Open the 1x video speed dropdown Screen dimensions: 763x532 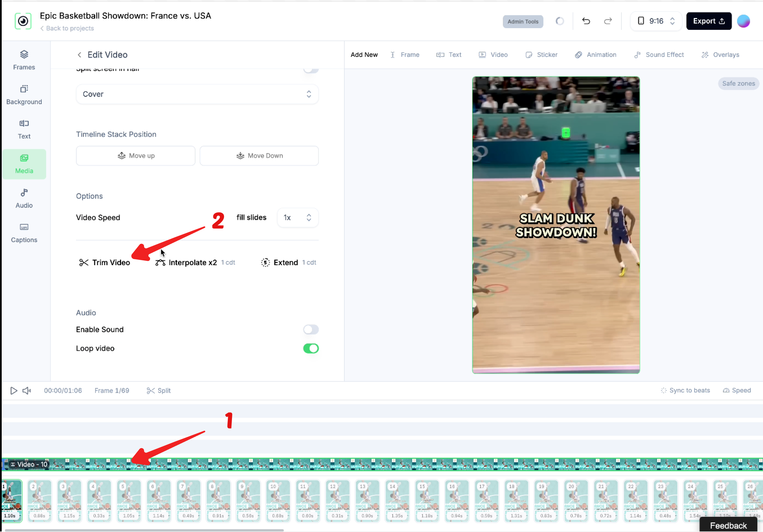tap(297, 217)
